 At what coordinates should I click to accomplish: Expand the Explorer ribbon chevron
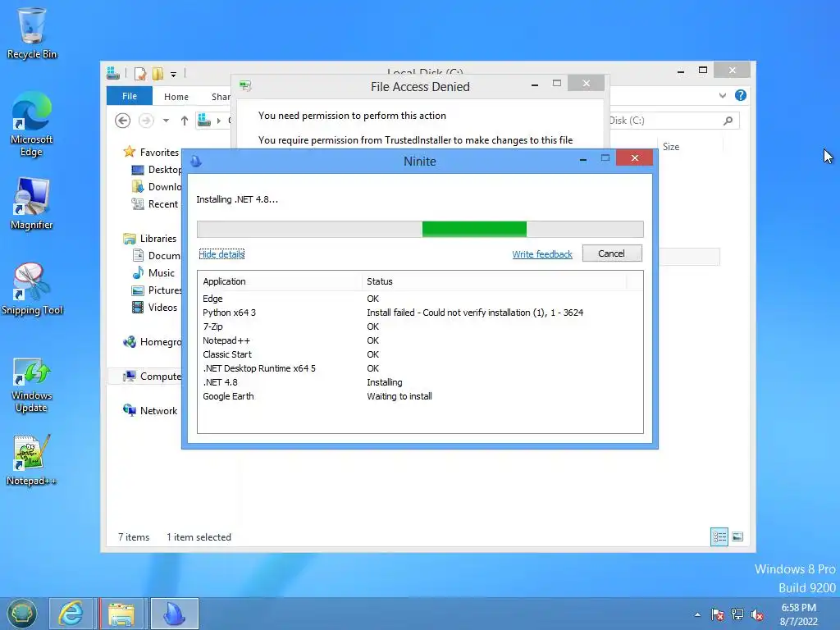(722, 95)
